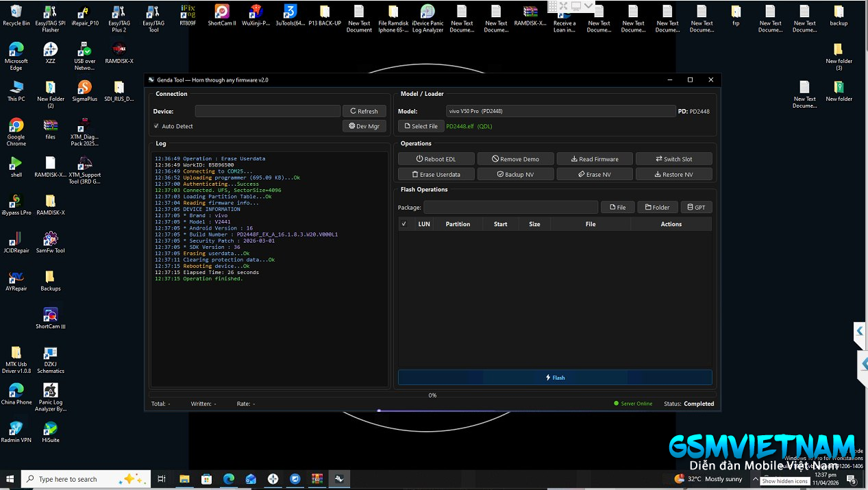
Task: Sort by the Partition column header
Action: 458,224
